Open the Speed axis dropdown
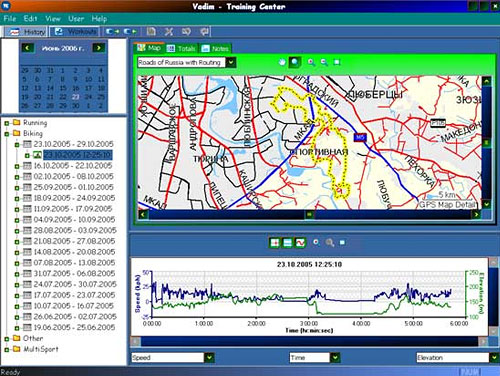The image size is (500, 376). (x=209, y=358)
